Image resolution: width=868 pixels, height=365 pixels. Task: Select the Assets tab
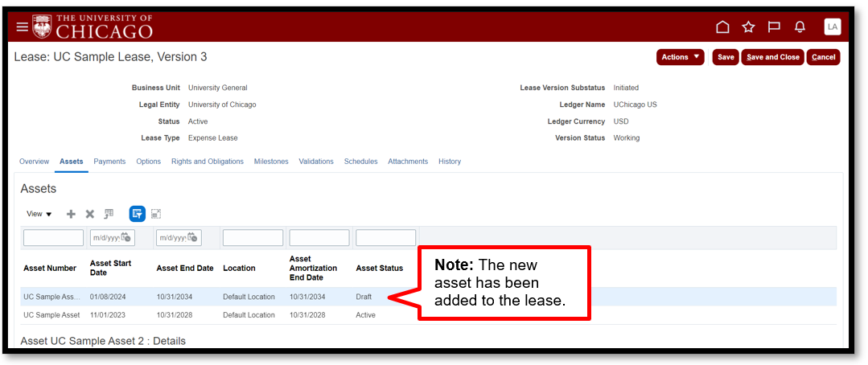(x=72, y=162)
